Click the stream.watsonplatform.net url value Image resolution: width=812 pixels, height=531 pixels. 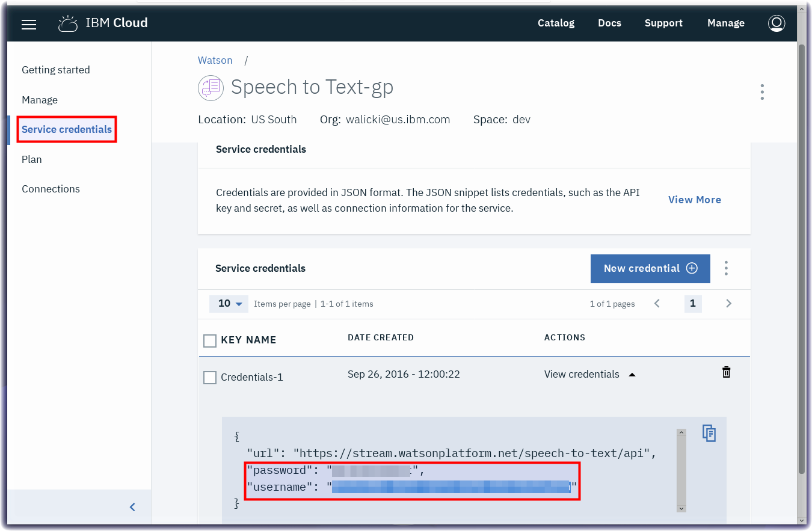(472, 453)
